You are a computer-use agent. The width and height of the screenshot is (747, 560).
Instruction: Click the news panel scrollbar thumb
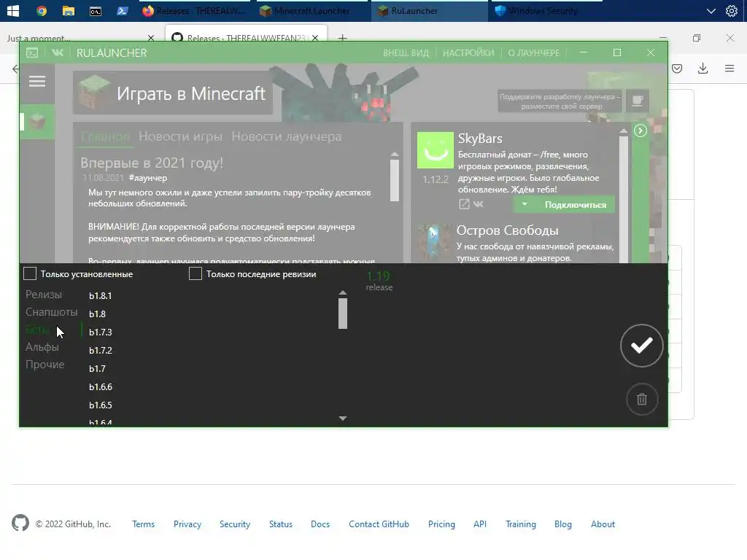pyautogui.click(x=395, y=180)
